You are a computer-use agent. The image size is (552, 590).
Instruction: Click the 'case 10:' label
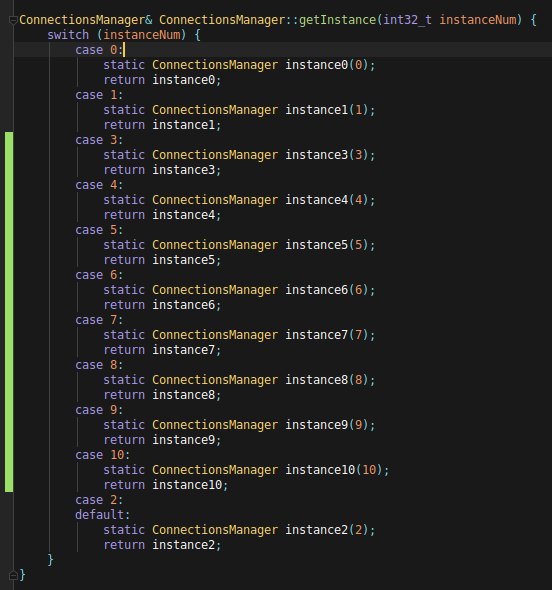[x=102, y=455]
